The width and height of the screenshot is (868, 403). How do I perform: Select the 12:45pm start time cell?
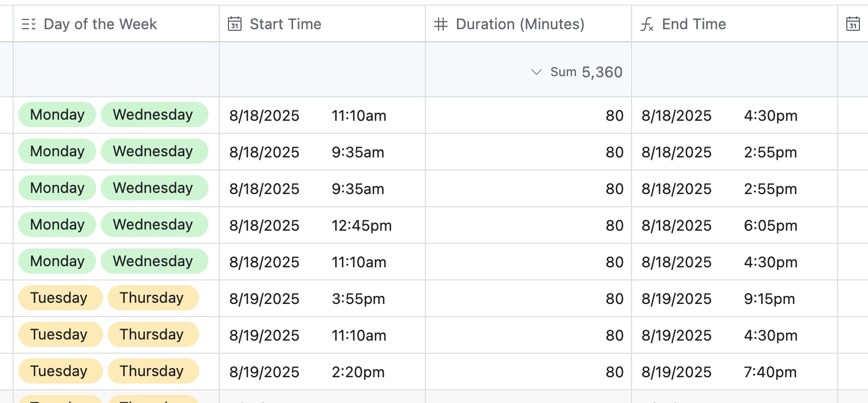click(x=362, y=226)
